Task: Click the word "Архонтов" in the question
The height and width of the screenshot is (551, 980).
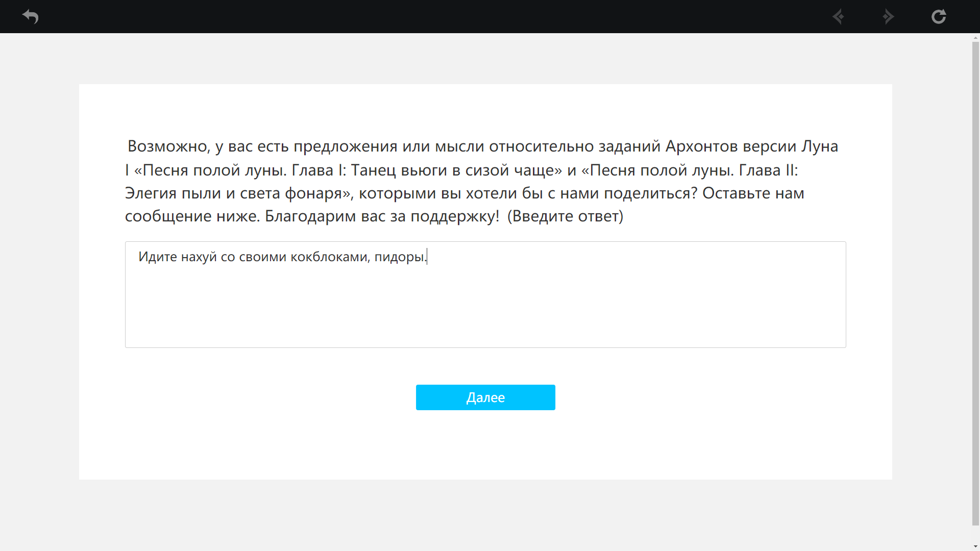Action: (x=701, y=146)
